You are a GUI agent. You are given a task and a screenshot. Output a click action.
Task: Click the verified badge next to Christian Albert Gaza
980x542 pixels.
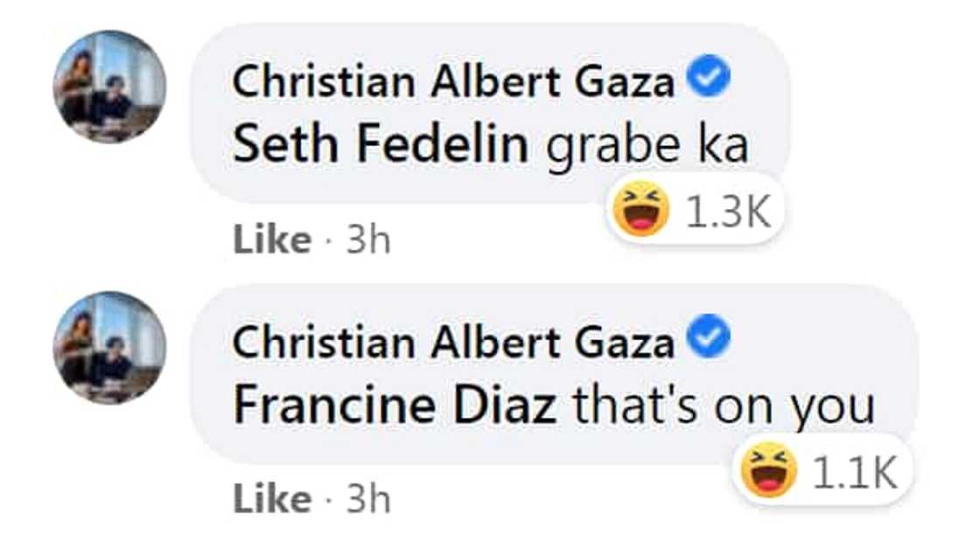[x=710, y=77]
